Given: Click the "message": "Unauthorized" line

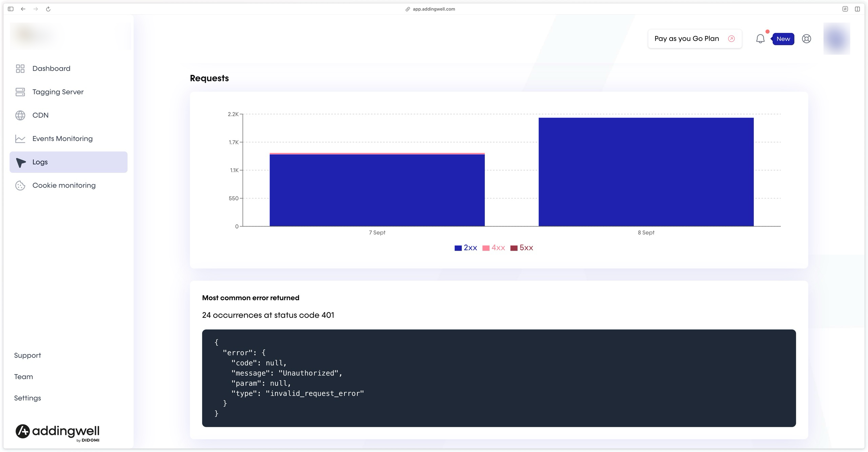Looking at the screenshot, I should pos(287,373).
